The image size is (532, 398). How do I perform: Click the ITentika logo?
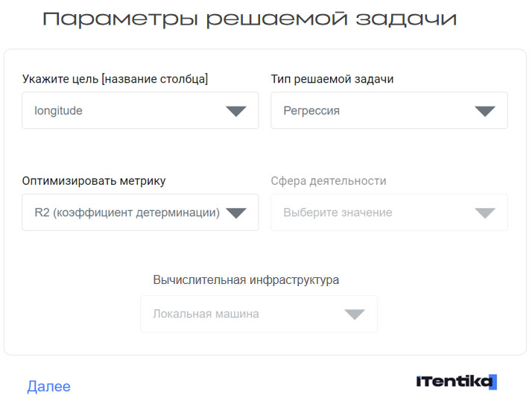[x=455, y=382]
